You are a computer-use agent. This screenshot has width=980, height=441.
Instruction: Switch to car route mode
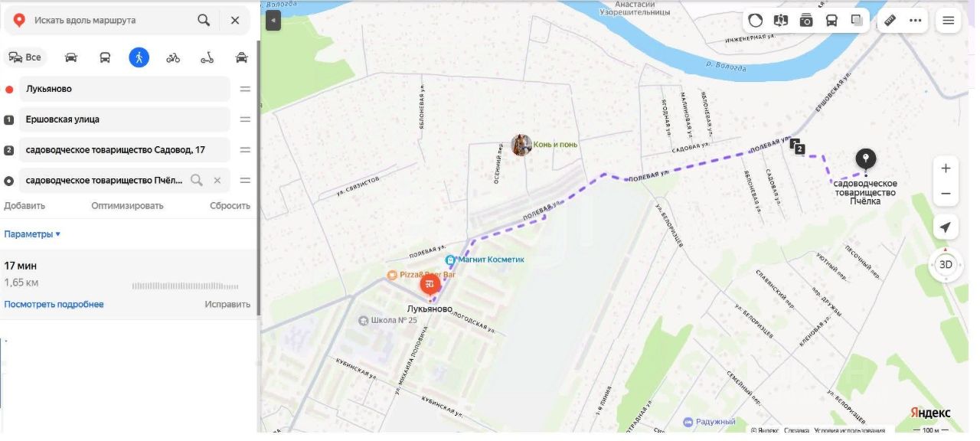click(x=71, y=57)
